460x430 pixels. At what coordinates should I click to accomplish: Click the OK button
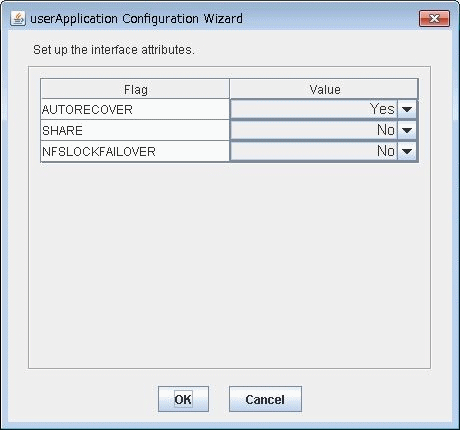click(x=183, y=399)
